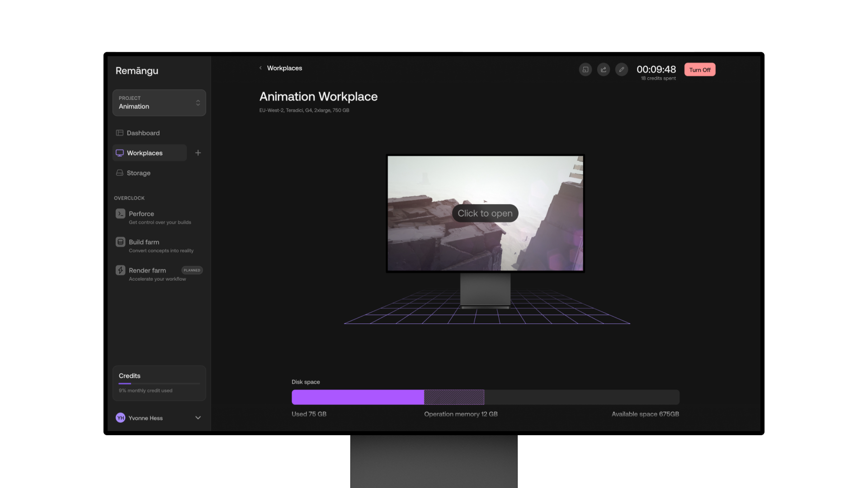The height and width of the screenshot is (488, 868).
Task: Switch to the Dashboard section
Action: click(143, 133)
